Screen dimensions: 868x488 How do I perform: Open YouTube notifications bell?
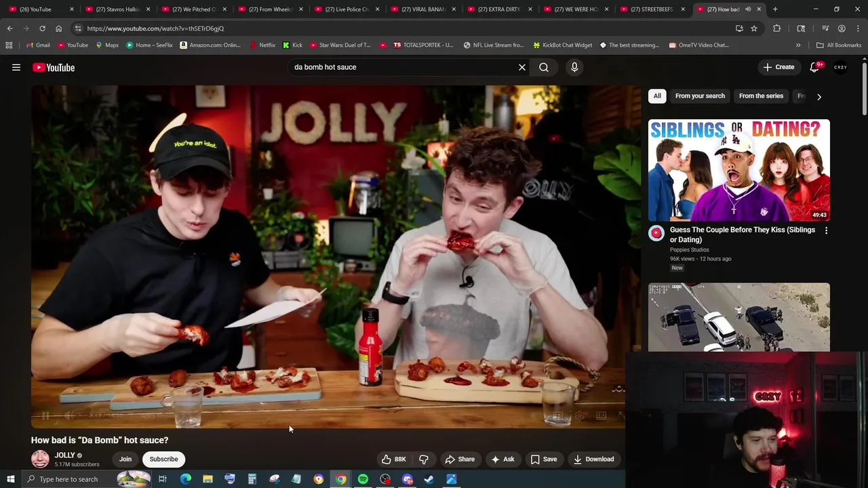[815, 67]
